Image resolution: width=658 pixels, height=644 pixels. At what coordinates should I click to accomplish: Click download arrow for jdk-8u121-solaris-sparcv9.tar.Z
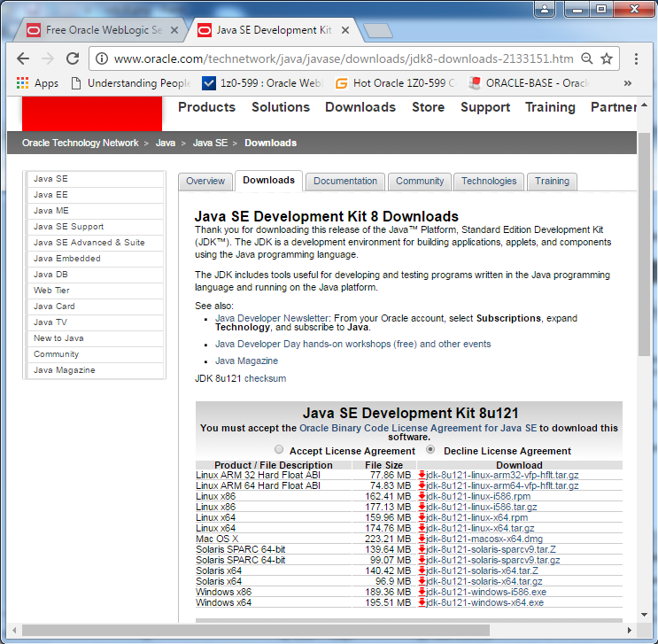422,549
